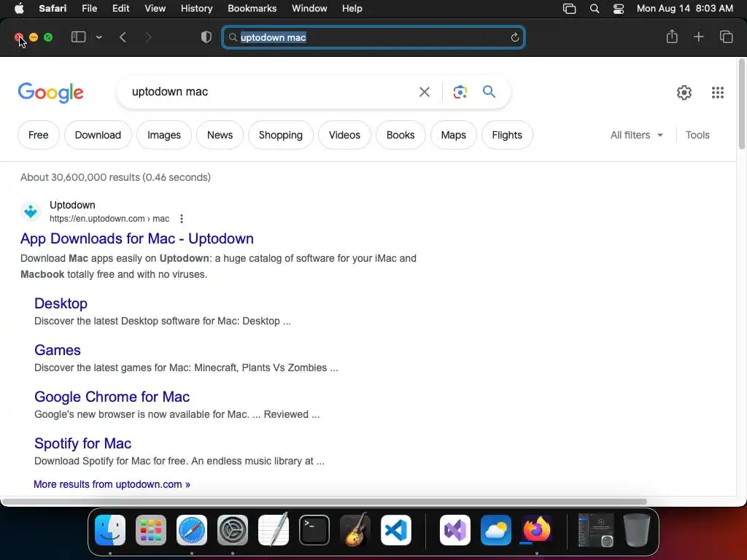Open the search Tools button

(697, 135)
